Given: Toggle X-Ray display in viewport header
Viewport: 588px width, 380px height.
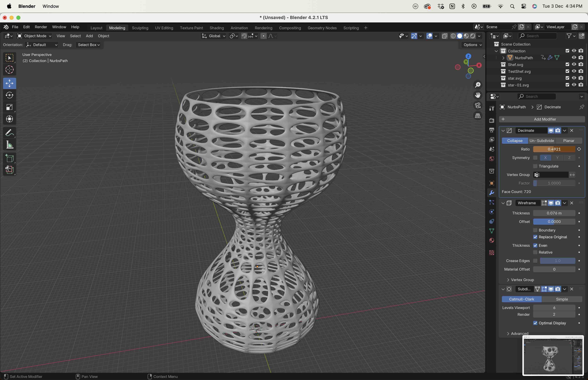Looking at the screenshot, I should point(445,36).
